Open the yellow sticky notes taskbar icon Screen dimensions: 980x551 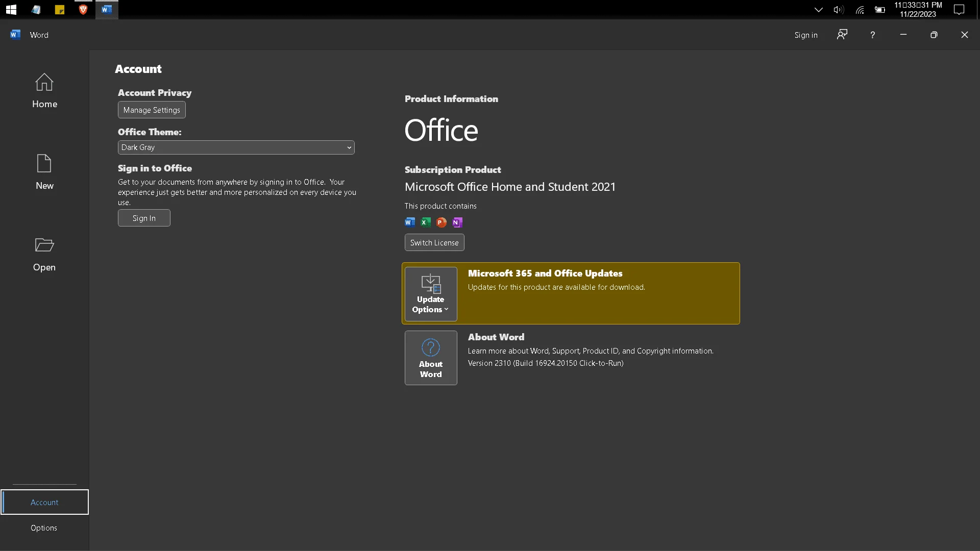pos(60,9)
